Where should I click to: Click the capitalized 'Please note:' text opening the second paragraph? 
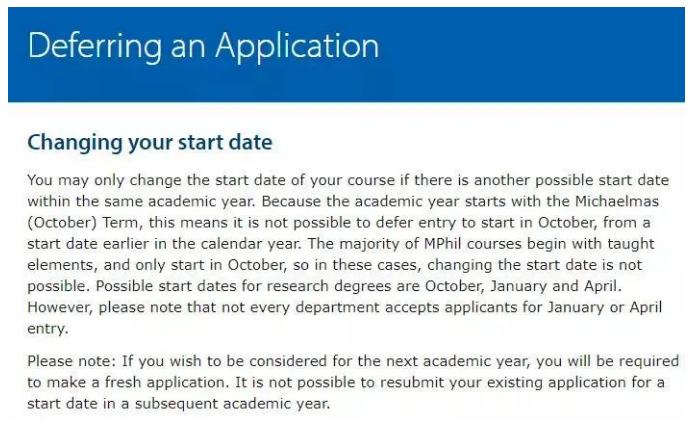coord(71,361)
